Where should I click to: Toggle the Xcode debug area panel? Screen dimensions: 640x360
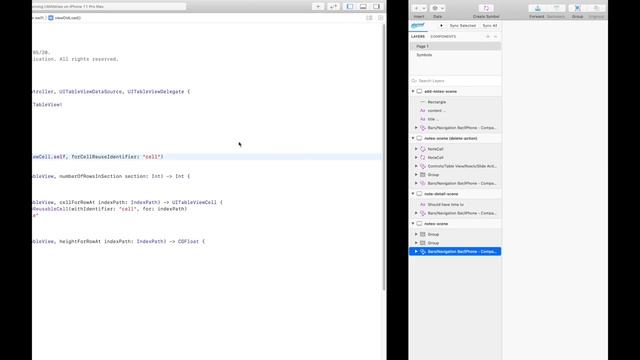(363, 7)
